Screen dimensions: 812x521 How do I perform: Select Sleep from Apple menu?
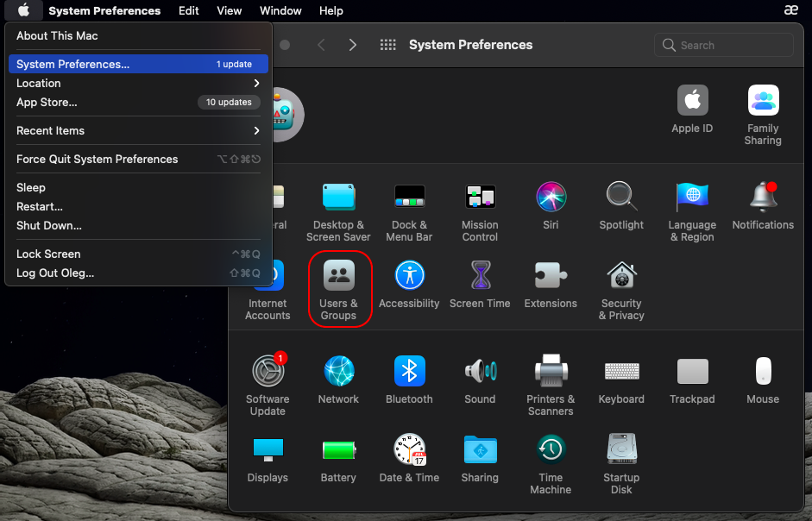[138, 187]
